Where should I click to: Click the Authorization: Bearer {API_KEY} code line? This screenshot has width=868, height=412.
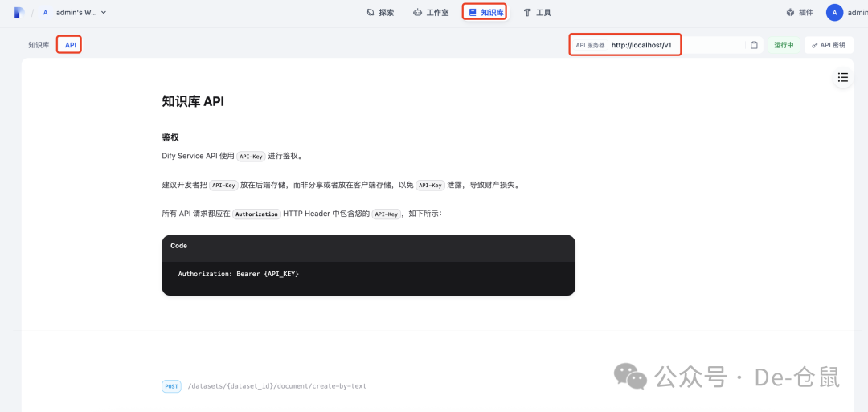(238, 274)
